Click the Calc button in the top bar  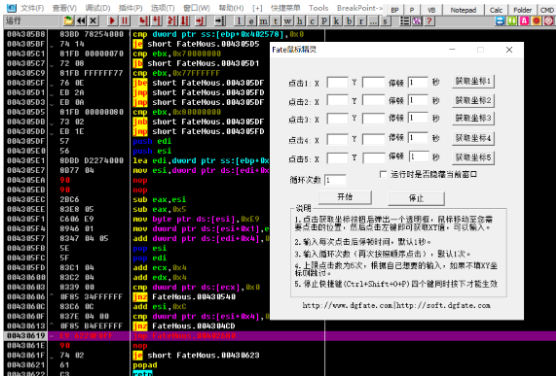[x=496, y=10]
